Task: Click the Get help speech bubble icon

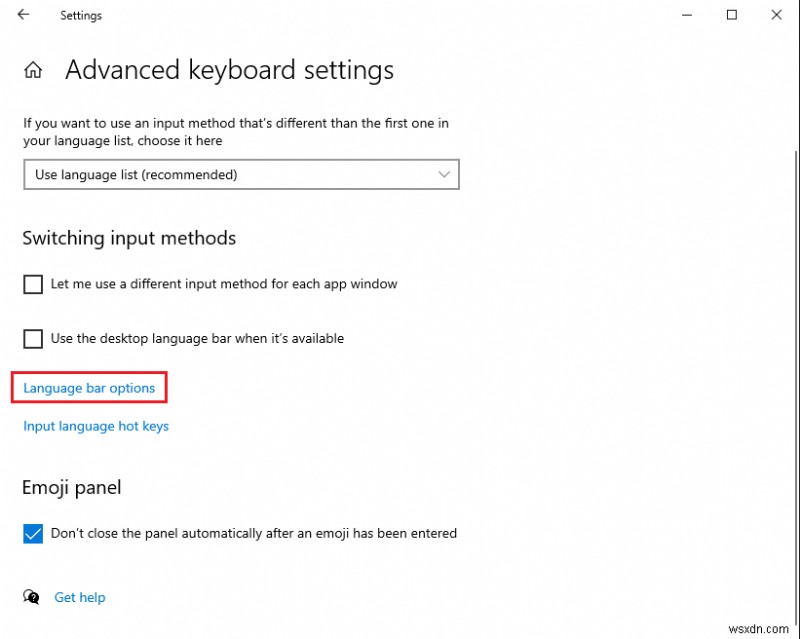Action: 30,597
